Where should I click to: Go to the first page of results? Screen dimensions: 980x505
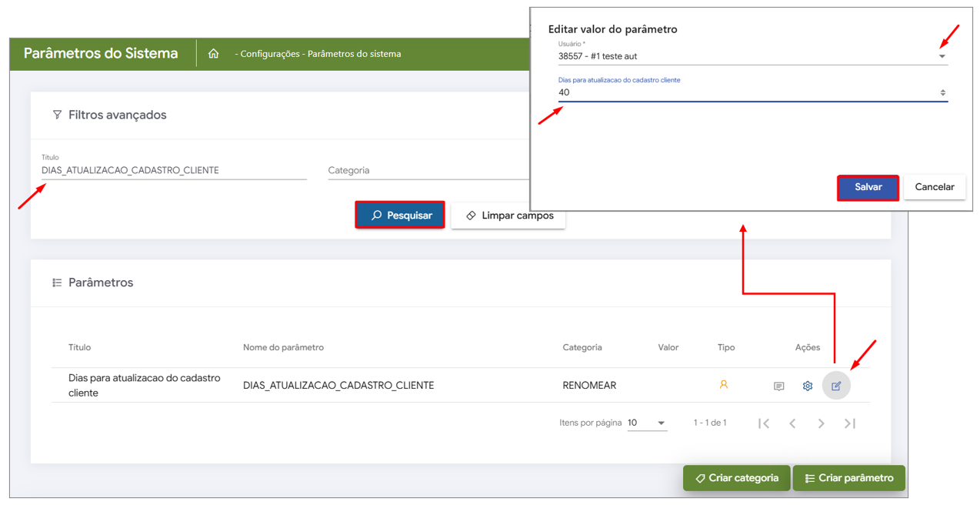763,423
